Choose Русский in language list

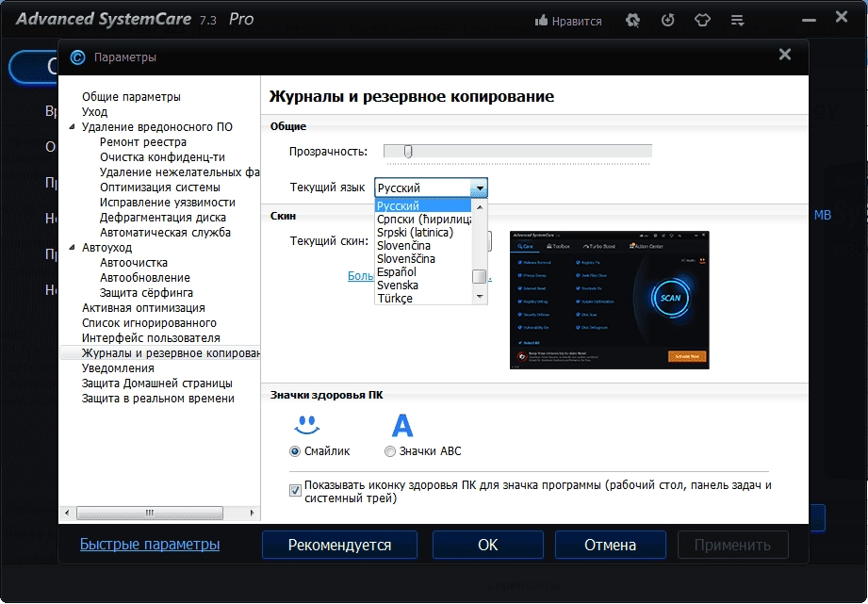point(423,206)
